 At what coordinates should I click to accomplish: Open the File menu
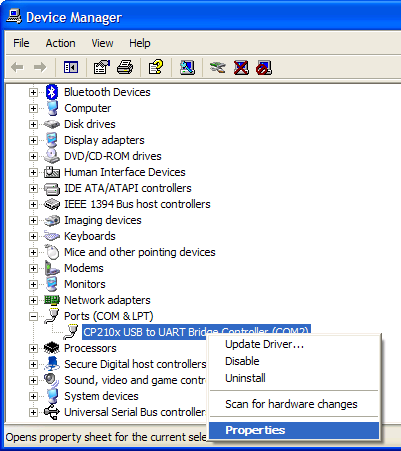point(21,43)
